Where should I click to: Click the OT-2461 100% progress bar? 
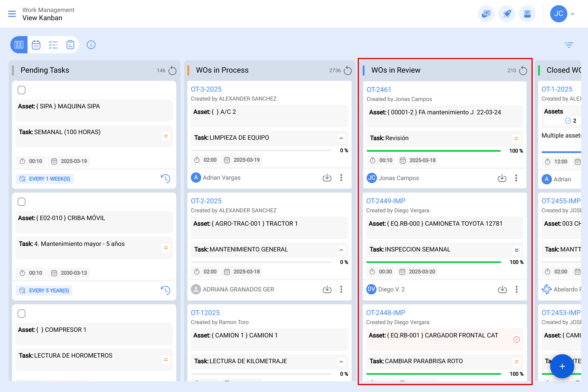[434, 151]
